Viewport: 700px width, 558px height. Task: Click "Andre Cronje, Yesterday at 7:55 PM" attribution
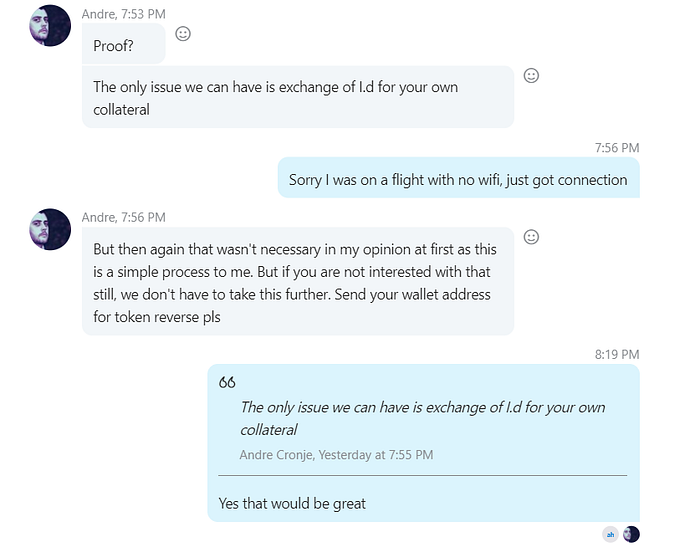(336, 455)
